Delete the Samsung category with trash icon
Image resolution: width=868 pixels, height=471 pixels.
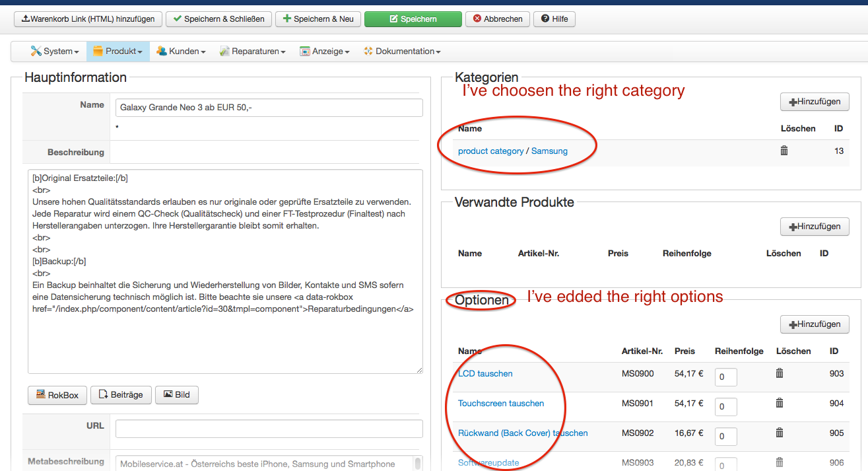tap(784, 151)
